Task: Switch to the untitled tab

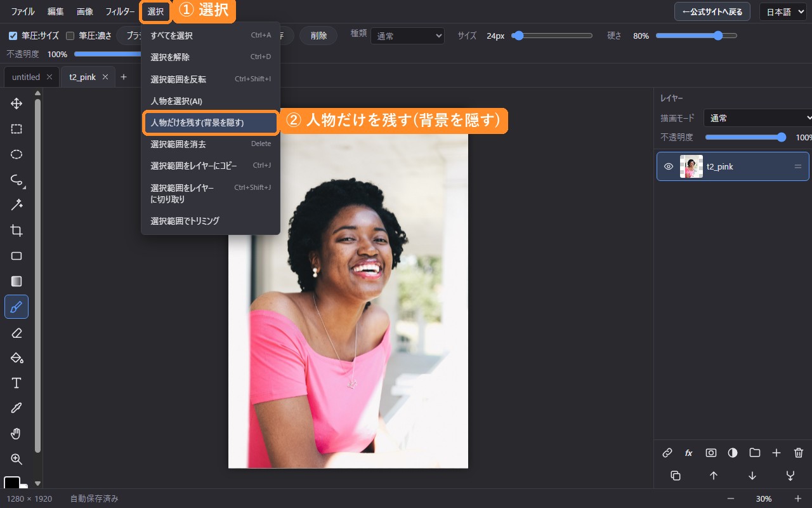Action: point(26,77)
